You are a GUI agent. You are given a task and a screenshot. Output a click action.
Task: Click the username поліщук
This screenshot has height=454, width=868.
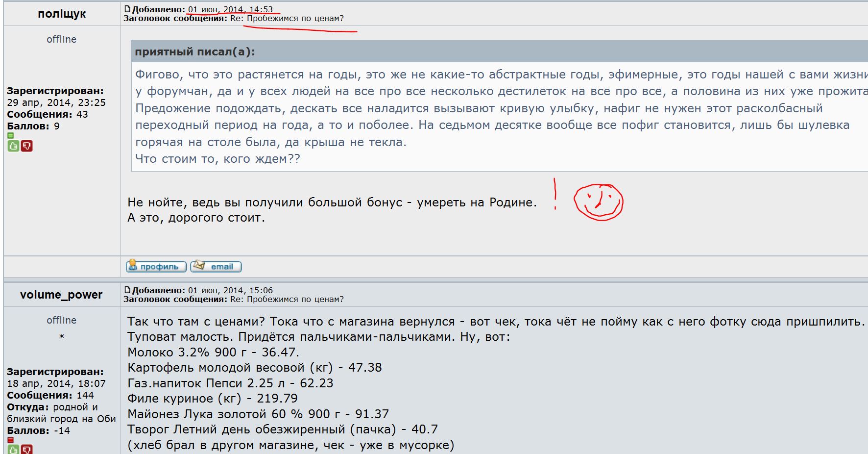click(62, 14)
